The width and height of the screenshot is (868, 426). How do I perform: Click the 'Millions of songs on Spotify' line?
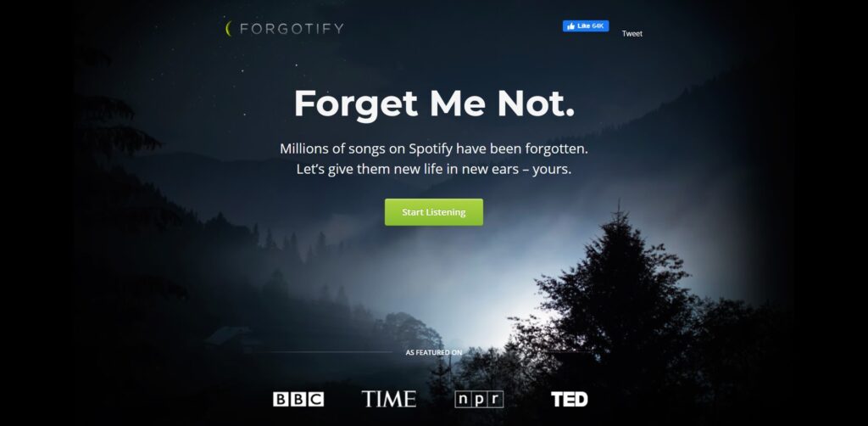pyautogui.click(x=434, y=149)
